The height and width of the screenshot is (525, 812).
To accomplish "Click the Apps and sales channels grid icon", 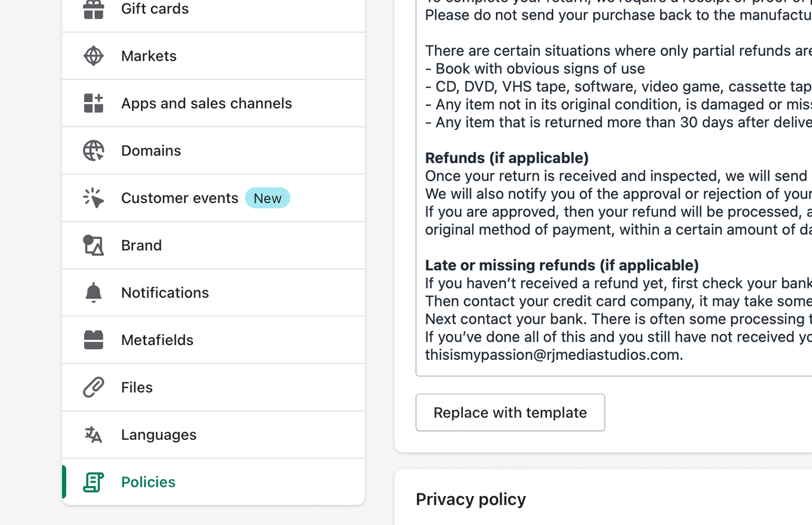I will (93, 103).
